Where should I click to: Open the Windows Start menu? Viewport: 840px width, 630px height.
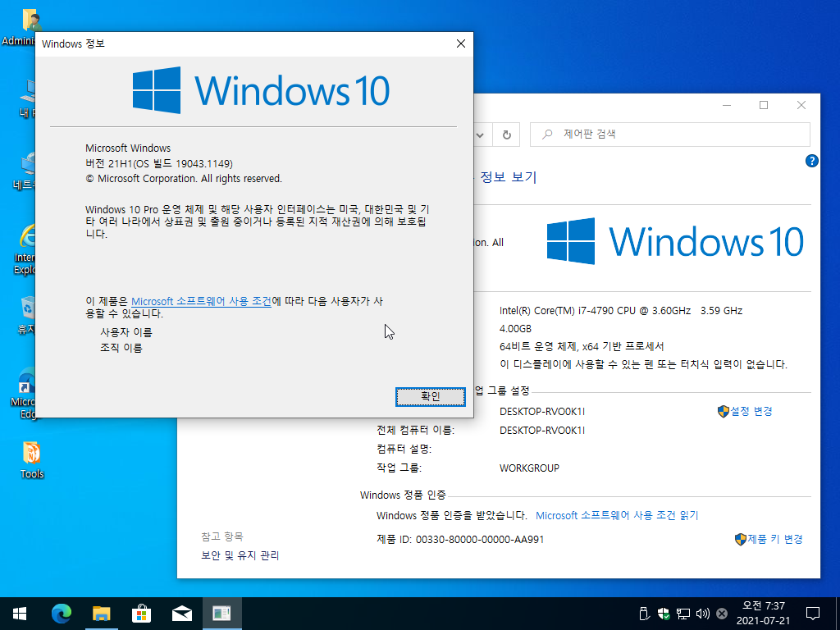pos(20,614)
